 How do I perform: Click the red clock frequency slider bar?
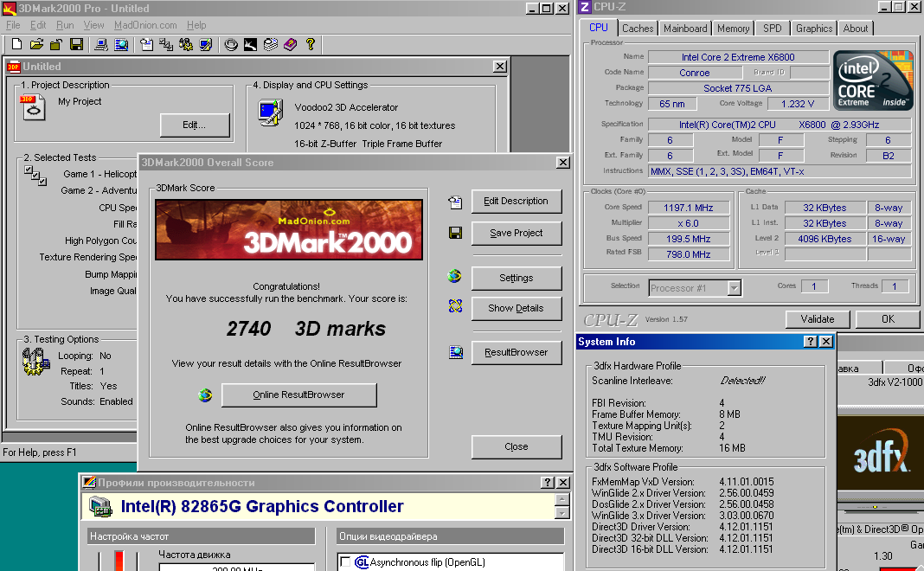pyautogui.click(x=119, y=561)
